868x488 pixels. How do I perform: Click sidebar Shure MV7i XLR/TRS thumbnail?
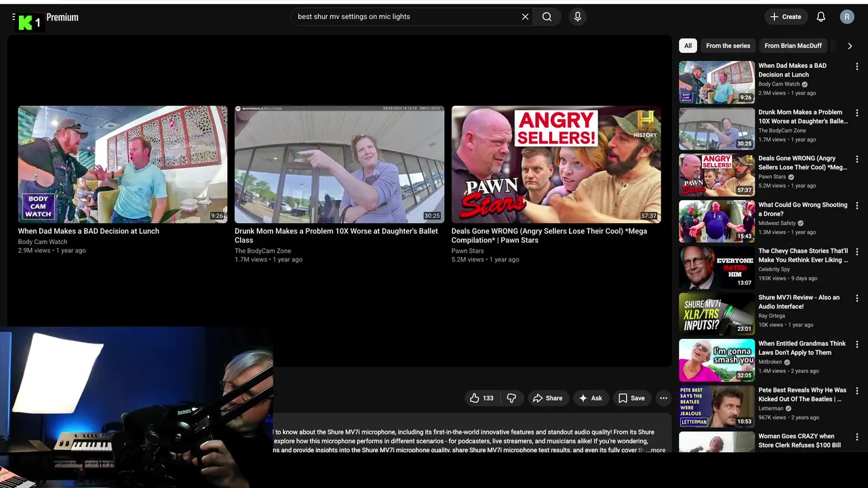coord(717,314)
